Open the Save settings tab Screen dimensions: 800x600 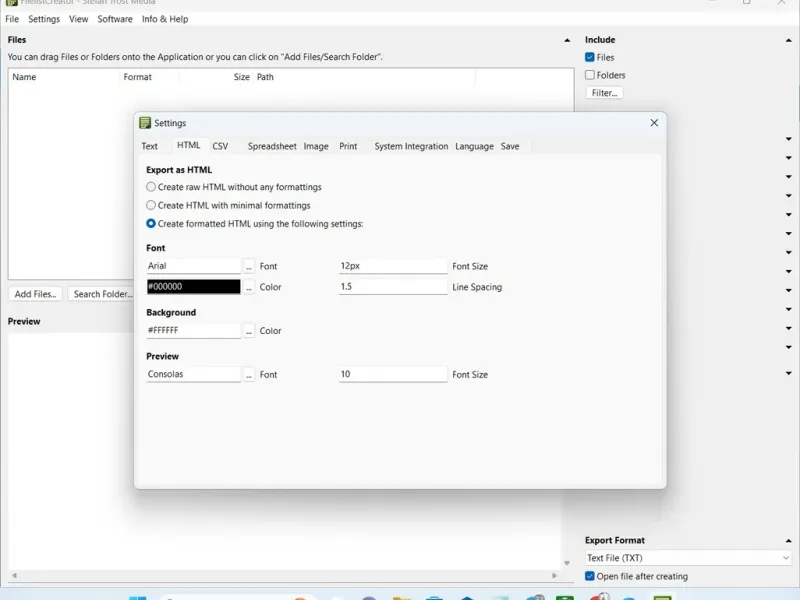point(510,146)
